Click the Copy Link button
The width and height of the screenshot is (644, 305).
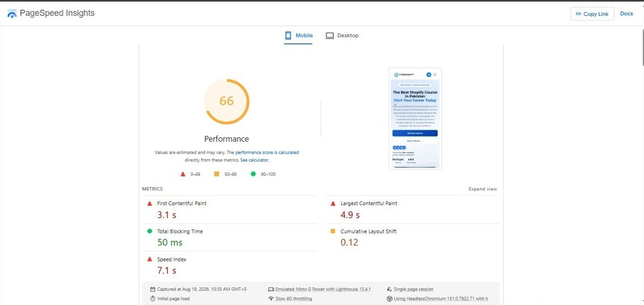tap(592, 14)
